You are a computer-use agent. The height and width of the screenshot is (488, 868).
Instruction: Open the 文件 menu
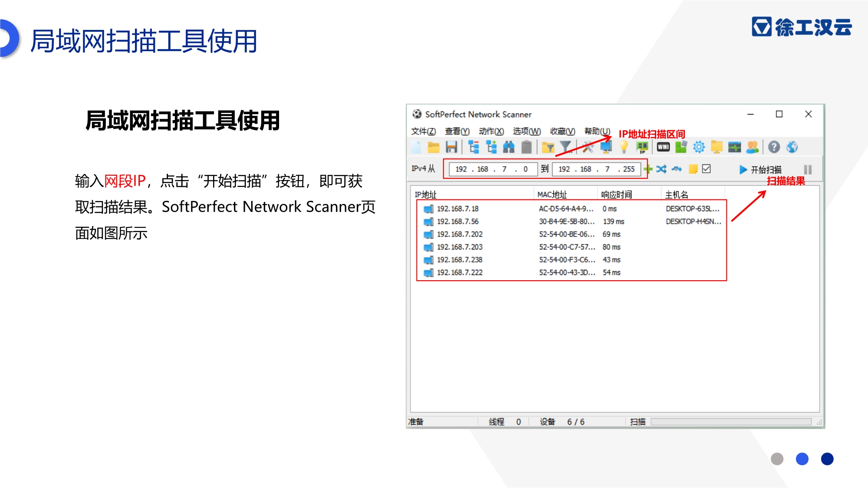(423, 131)
